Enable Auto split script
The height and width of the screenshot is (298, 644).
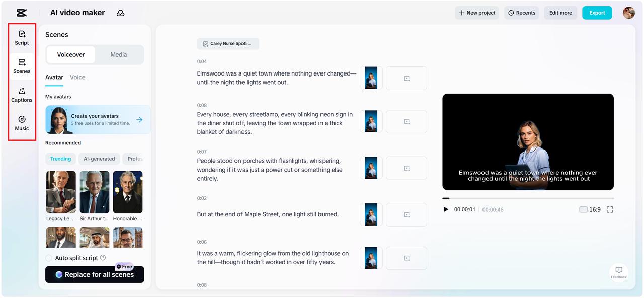[x=48, y=257]
